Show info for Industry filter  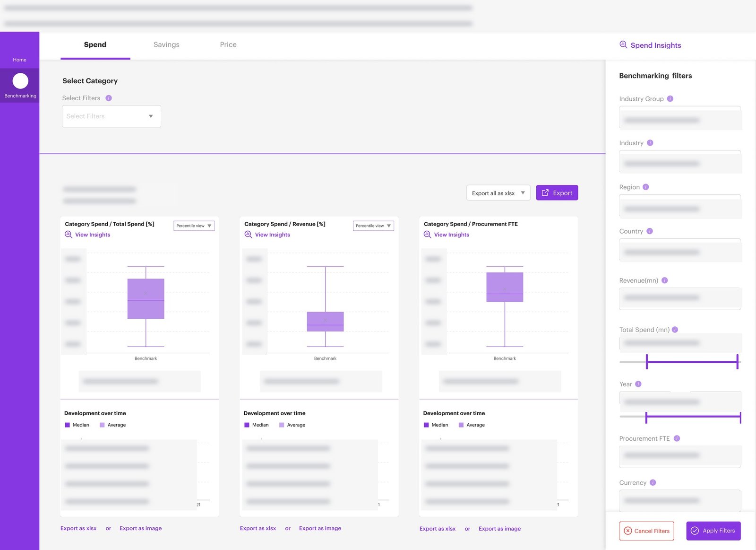click(650, 143)
